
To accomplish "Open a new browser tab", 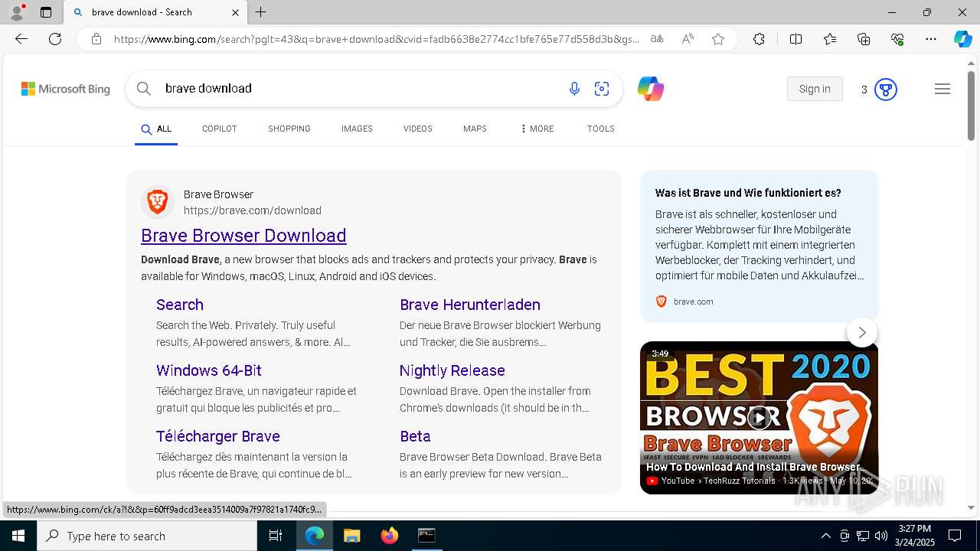I will click(261, 12).
